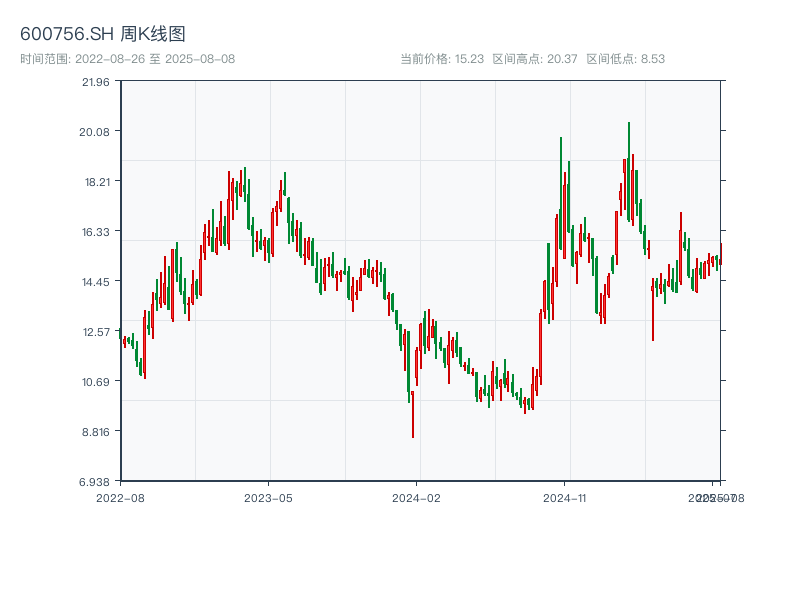This screenshot has width=800, height=600.
Task: Click the 16.33 y-axis tick label
Action: tap(96, 231)
